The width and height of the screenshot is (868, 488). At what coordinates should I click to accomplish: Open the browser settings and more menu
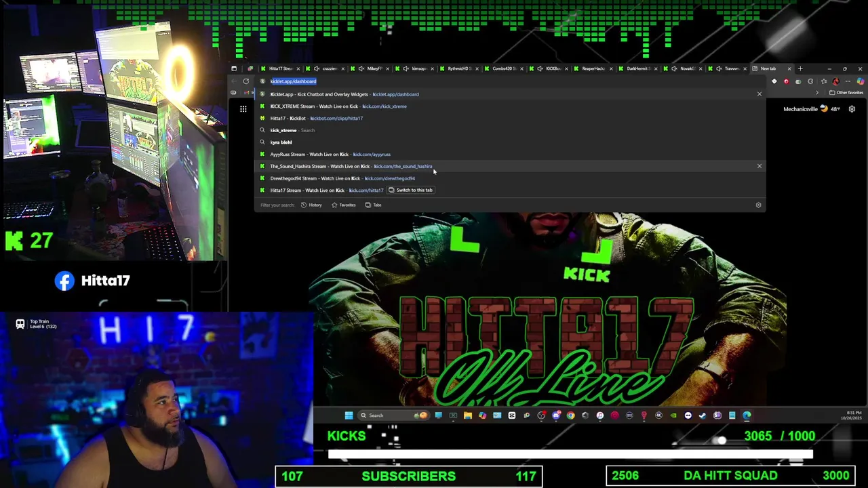tap(848, 81)
